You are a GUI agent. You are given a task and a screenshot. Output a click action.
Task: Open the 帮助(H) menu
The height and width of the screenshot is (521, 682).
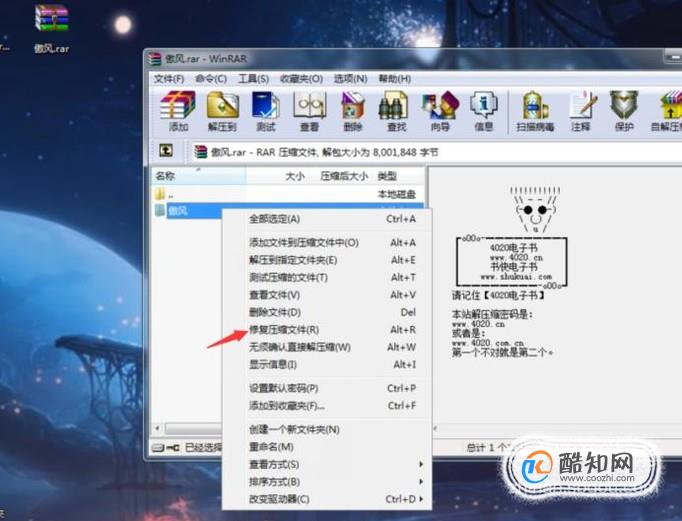(394, 79)
